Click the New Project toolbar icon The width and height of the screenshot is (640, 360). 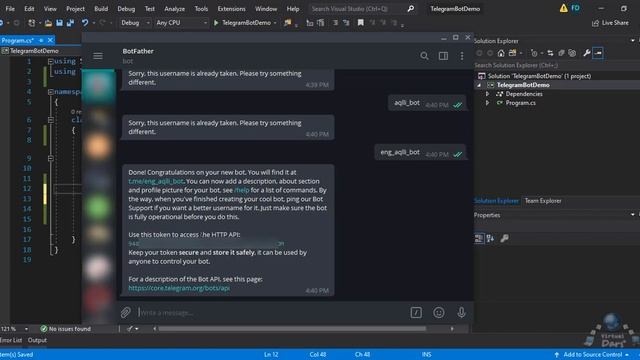(31, 23)
